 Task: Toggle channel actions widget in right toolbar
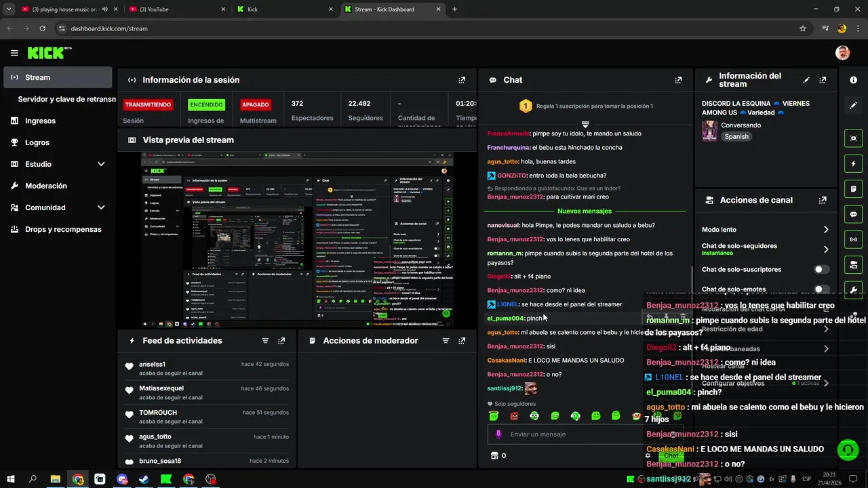pyautogui.click(x=853, y=264)
